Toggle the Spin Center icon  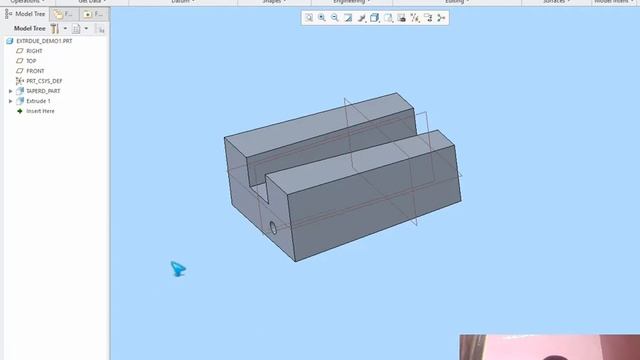pos(441,18)
